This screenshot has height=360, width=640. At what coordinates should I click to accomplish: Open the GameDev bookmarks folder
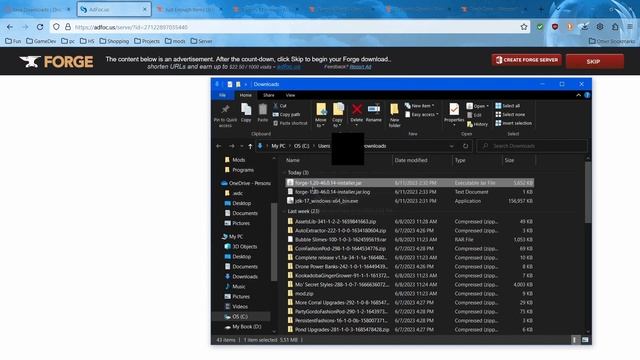[x=41, y=41]
